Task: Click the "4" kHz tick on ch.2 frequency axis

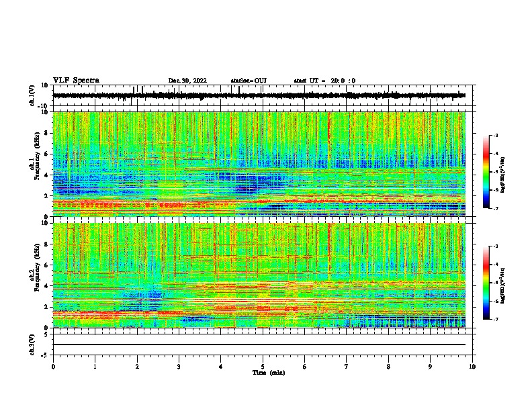Action: 46,286
